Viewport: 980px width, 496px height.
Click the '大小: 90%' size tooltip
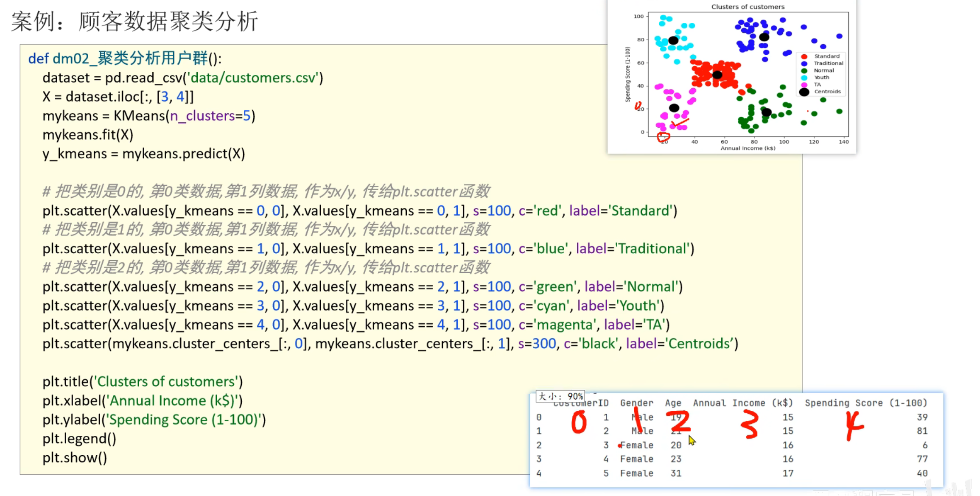(x=560, y=396)
